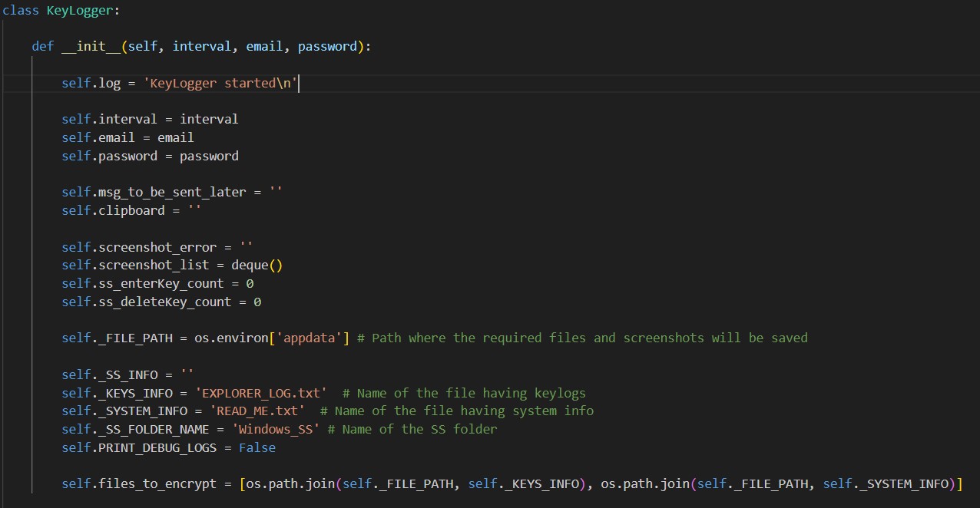Place cursor after 'KeyLogger started\n' string
The height and width of the screenshot is (508, 980).
click(x=298, y=83)
